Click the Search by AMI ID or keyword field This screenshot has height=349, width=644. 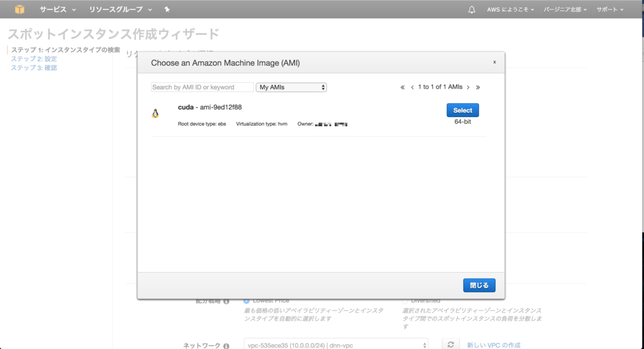[x=202, y=87]
